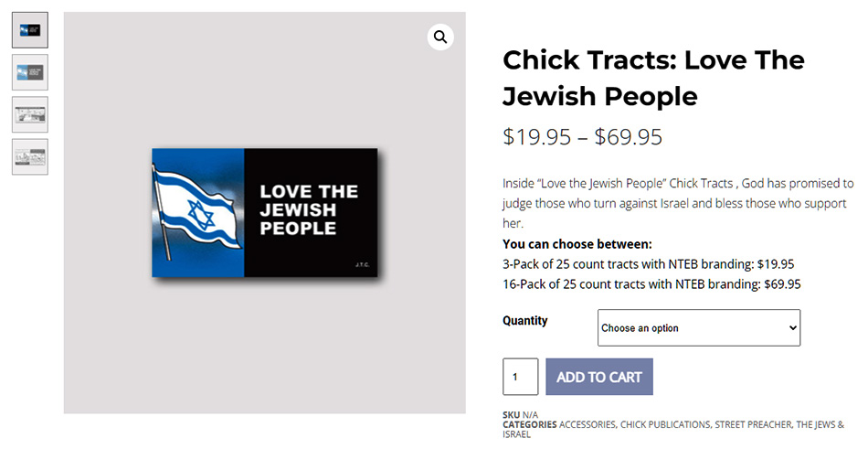Click the 3-Pack pricing line
The image size is (868, 459).
[648, 264]
